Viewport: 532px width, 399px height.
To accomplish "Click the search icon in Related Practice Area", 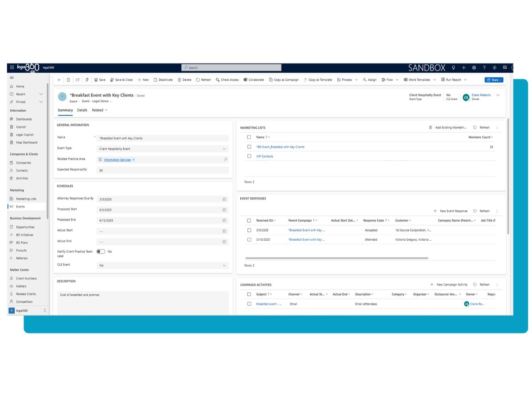I will coord(225,160).
